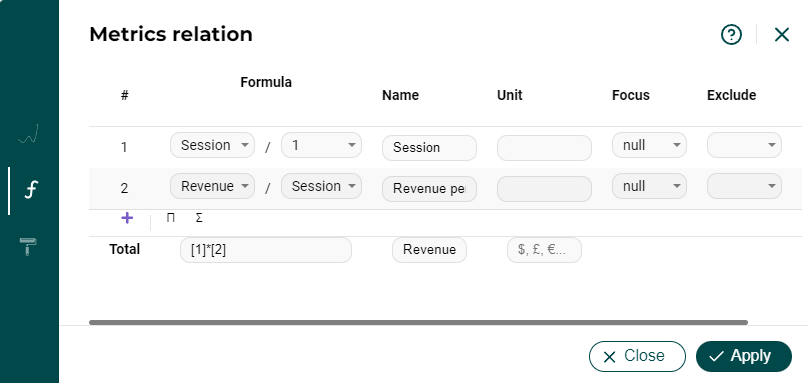
Task: Close the Metrics relation panel with X icon
Action: (782, 35)
